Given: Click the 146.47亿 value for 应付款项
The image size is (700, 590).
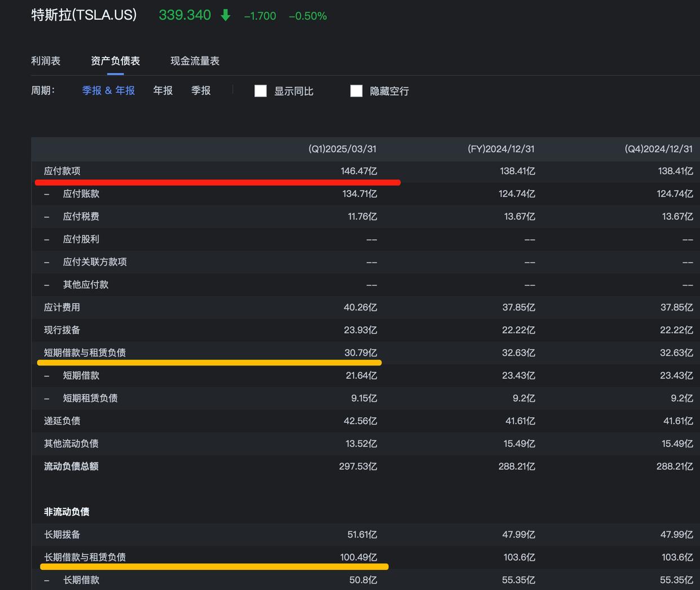Looking at the screenshot, I should [358, 171].
